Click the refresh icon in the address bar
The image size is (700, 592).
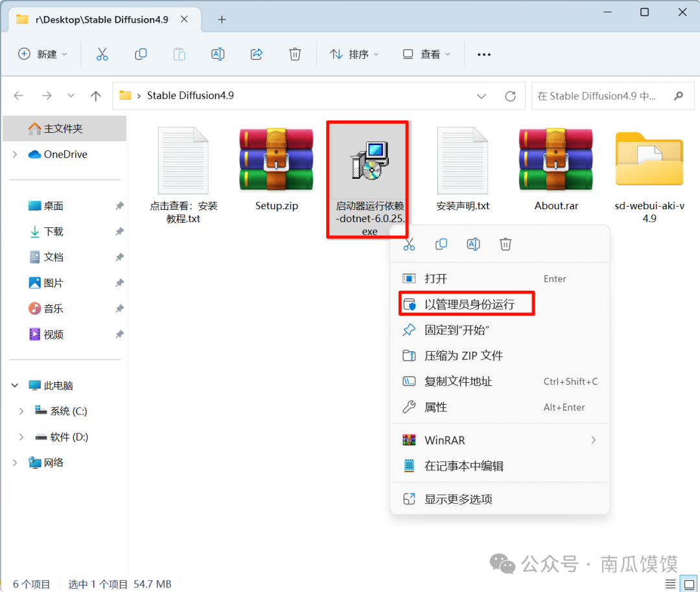point(510,95)
